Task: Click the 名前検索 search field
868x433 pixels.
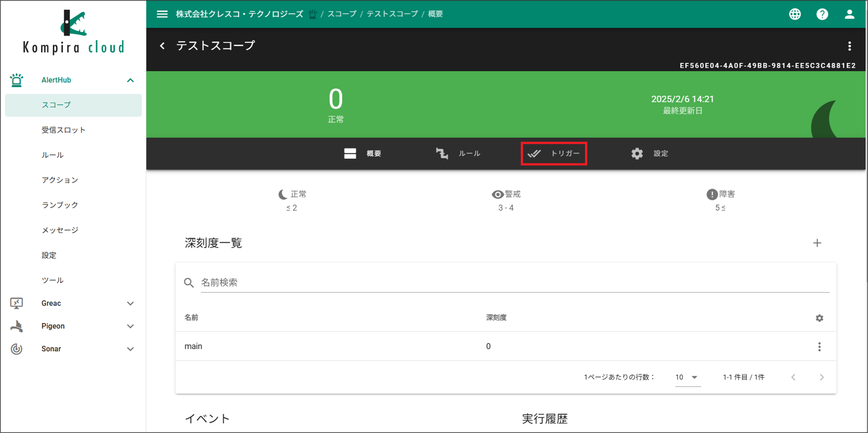Action: 515,282
